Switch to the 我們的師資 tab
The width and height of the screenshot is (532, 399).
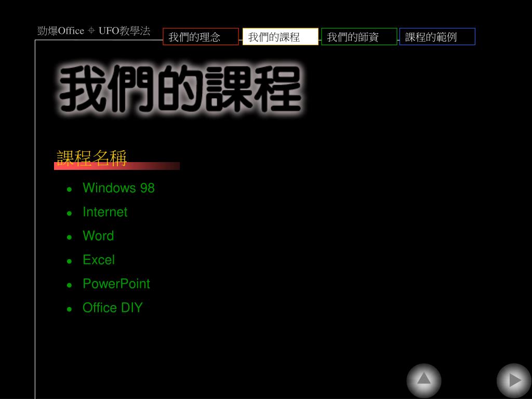(359, 37)
